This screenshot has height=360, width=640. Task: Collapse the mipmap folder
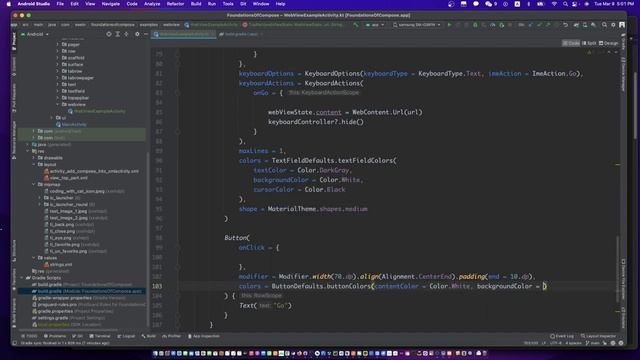[34, 184]
